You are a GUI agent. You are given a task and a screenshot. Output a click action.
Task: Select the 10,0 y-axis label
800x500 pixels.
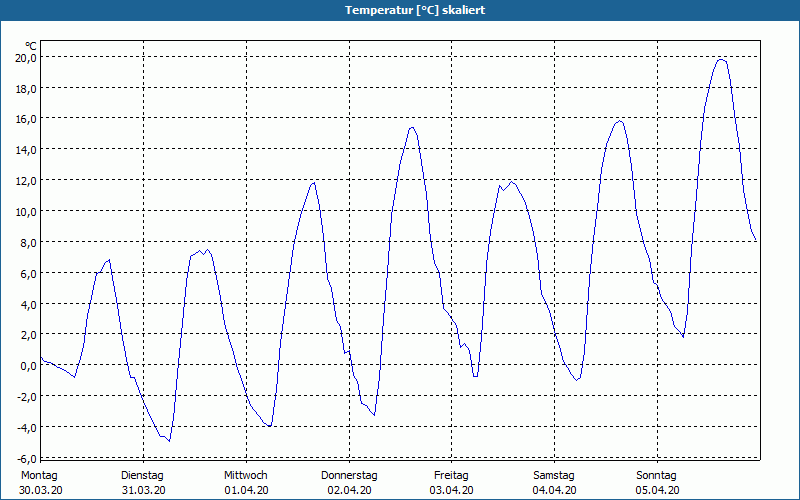pos(26,212)
